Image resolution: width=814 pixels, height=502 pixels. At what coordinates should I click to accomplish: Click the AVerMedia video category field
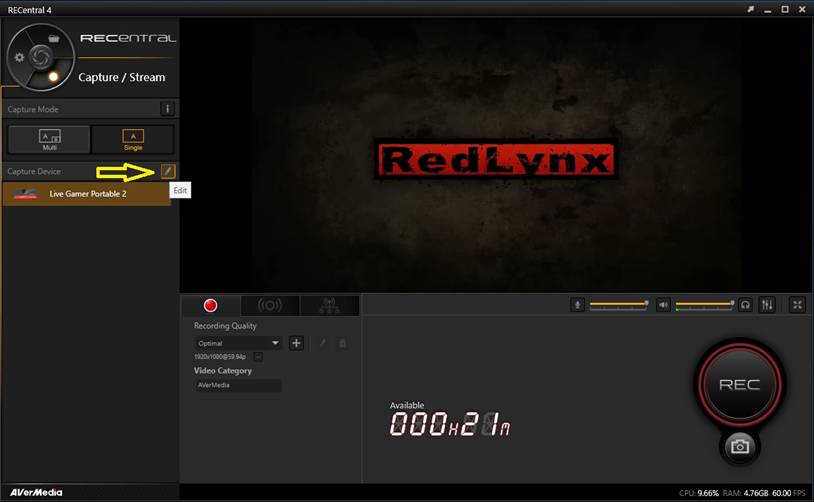click(x=238, y=385)
